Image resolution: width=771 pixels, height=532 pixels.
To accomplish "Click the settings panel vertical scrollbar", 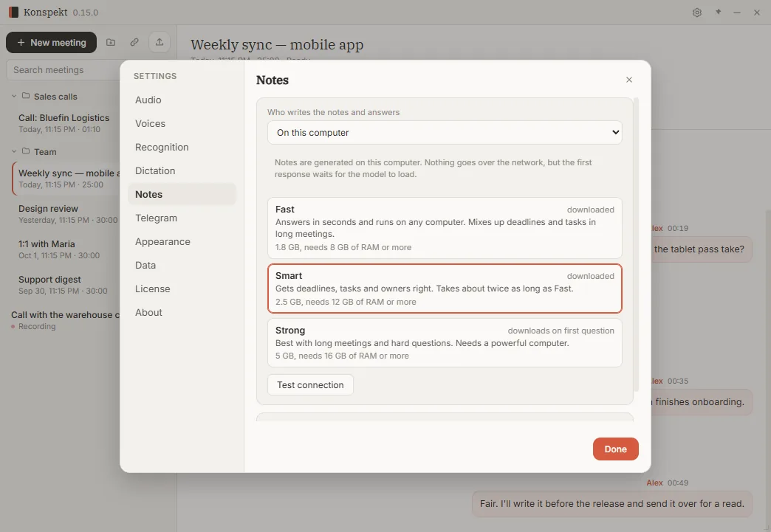I will point(637,244).
